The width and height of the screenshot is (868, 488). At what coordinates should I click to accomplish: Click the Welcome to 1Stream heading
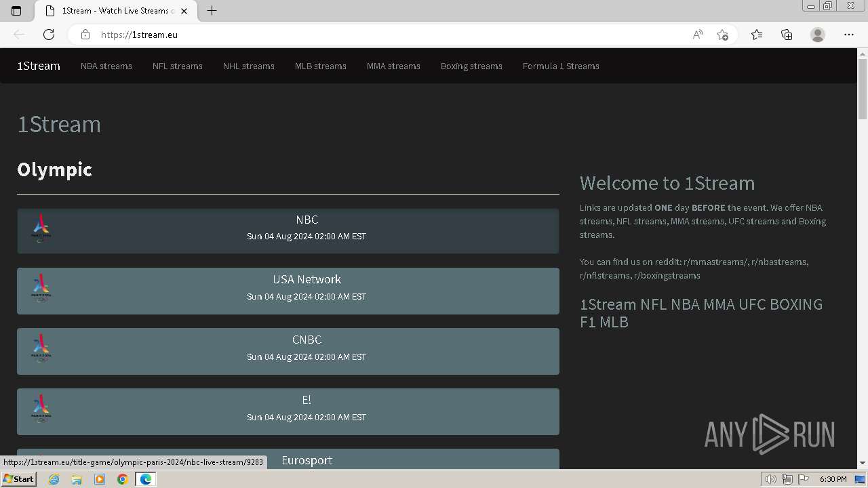667,183
